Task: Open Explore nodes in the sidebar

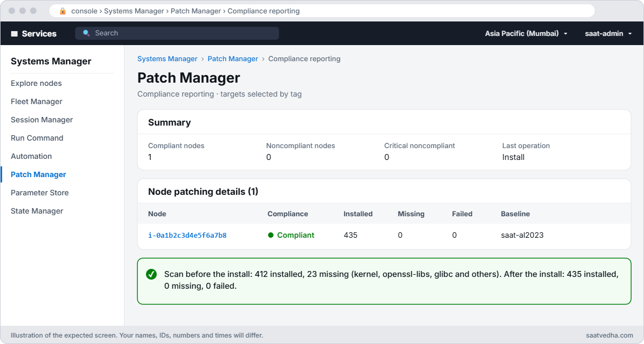Action: (36, 83)
